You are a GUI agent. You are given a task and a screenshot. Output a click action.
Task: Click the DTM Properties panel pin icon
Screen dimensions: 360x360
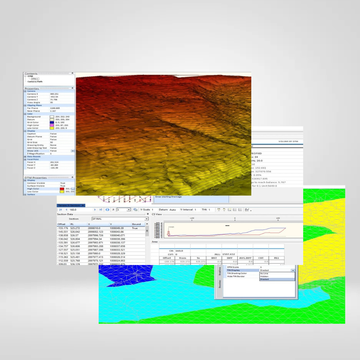(72, 177)
